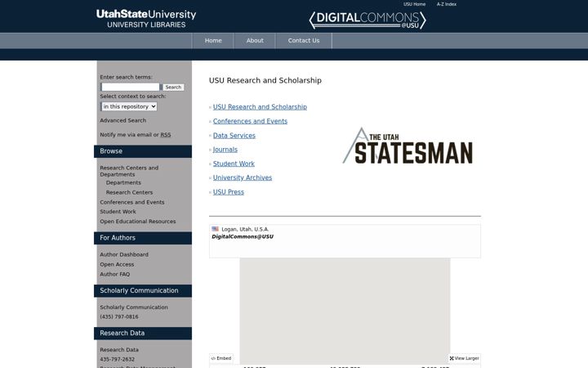Open the Open Access link

117,264
